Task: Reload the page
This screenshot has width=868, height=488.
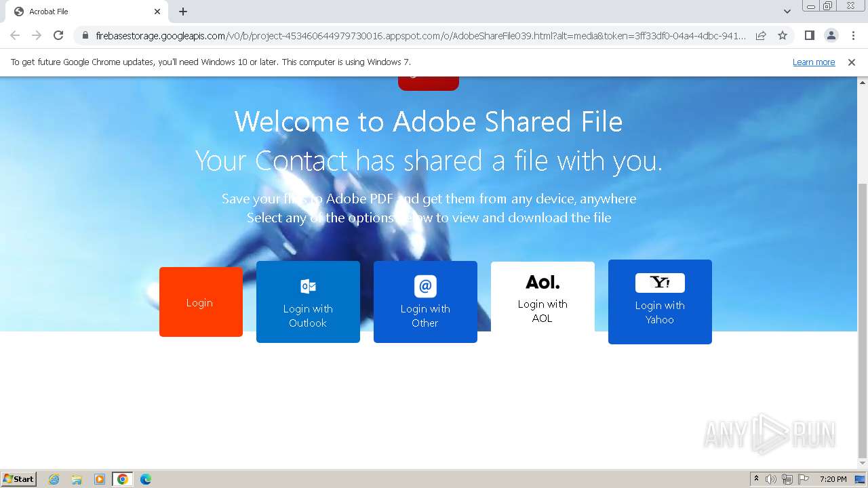Action: pyautogui.click(x=58, y=35)
